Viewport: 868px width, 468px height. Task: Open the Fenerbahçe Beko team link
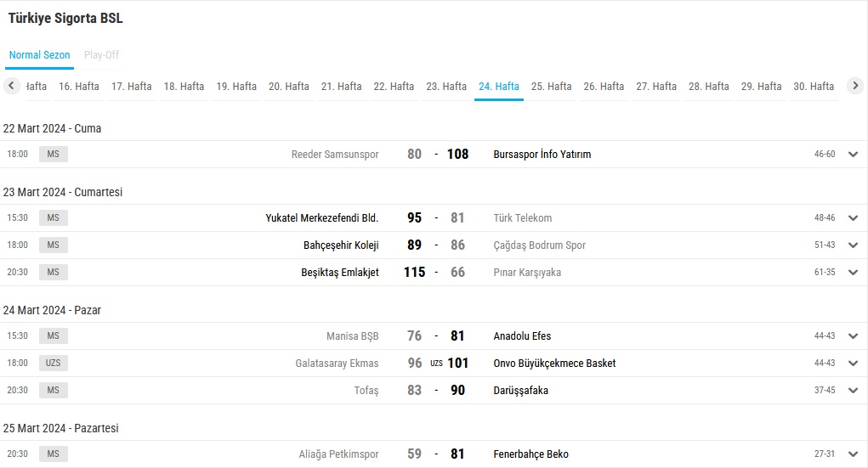(x=530, y=454)
